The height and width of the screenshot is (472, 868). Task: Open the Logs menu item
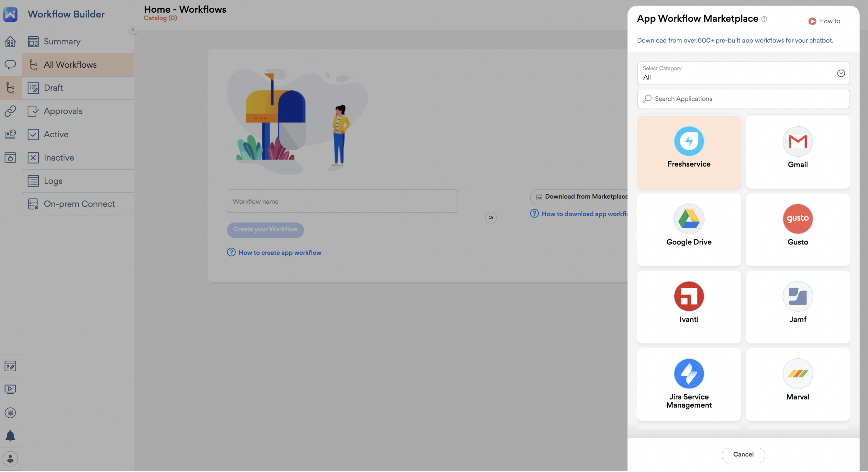click(x=53, y=181)
